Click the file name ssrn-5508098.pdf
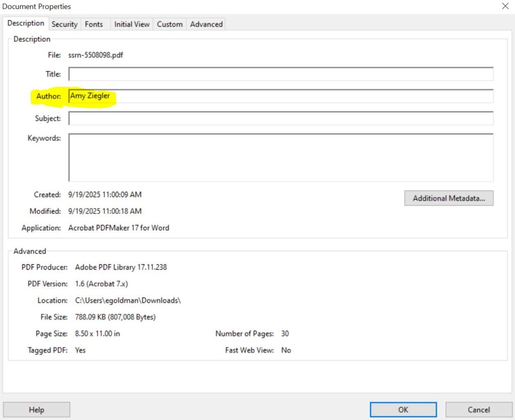 pos(96,55)
